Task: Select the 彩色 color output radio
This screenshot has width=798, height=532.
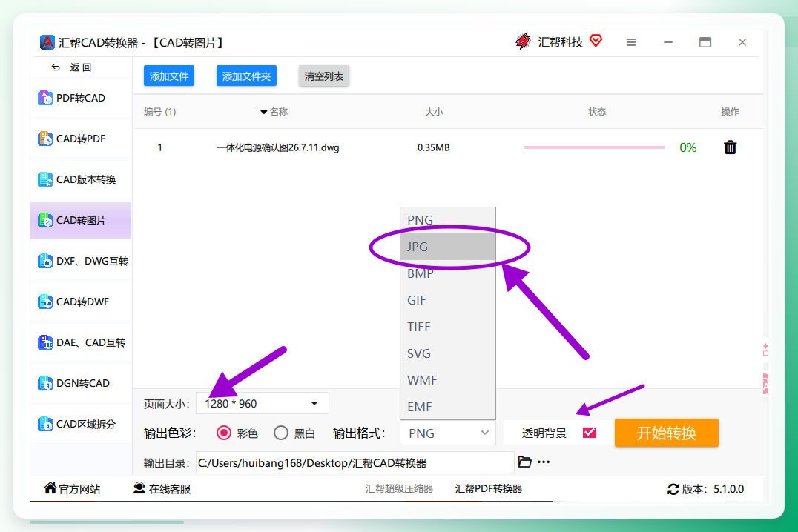Action: [x=224, y=433]
